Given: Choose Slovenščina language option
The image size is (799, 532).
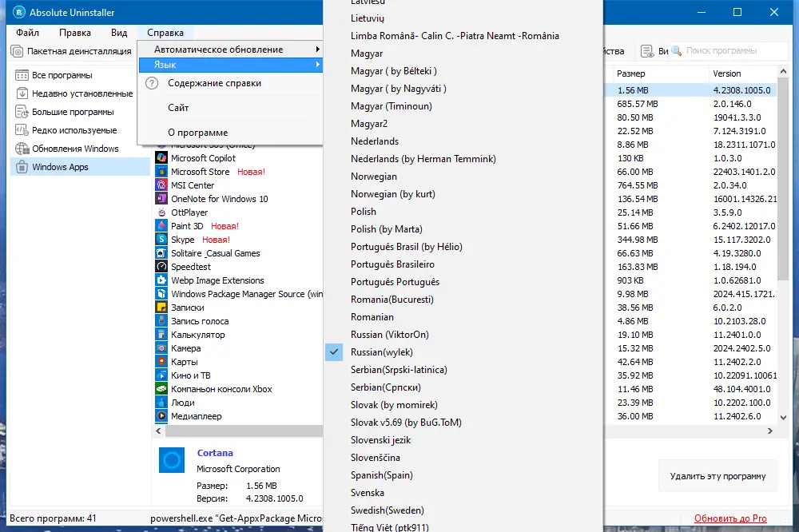Looking at the screenshot, I should click(375, 458).
